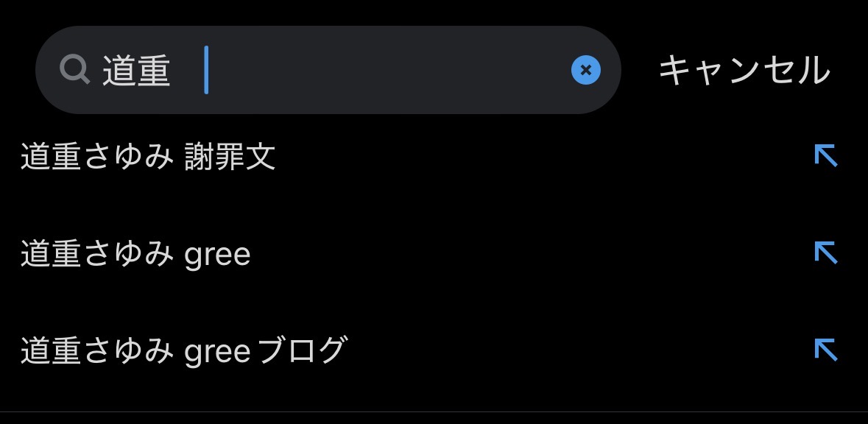868x424 pixels.
Task: Fill search with 道重さゆみ 謝罪文 via arrow icon
Action: (x=826, y=155)
